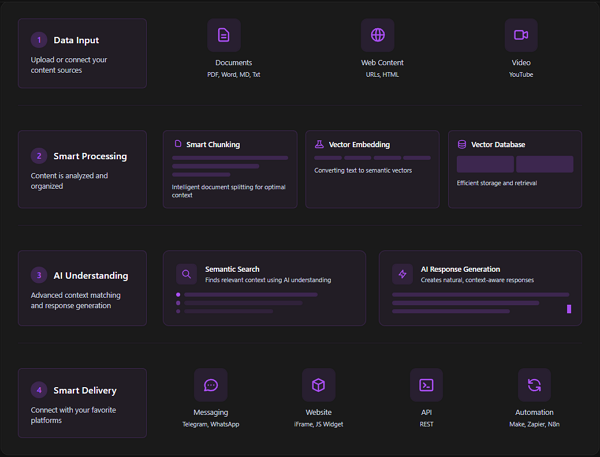Click the API label

426,413
